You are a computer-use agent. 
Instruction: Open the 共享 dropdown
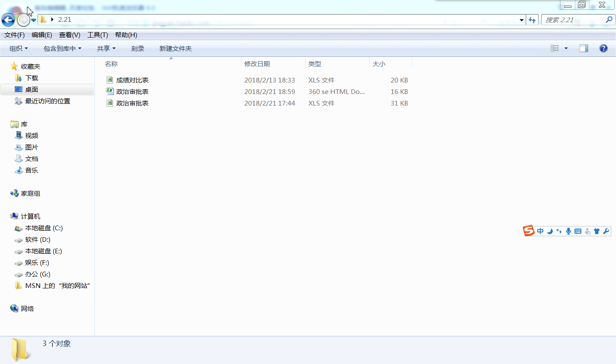(106, 49)
